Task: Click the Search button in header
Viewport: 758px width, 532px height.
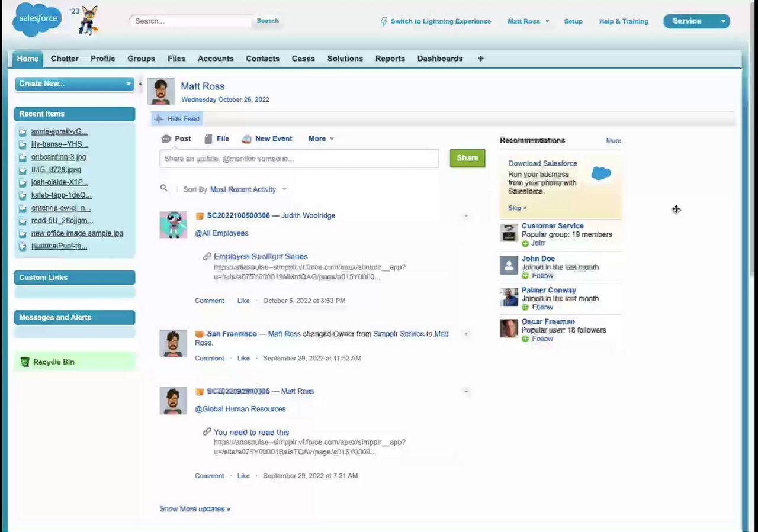Action: 268,21
